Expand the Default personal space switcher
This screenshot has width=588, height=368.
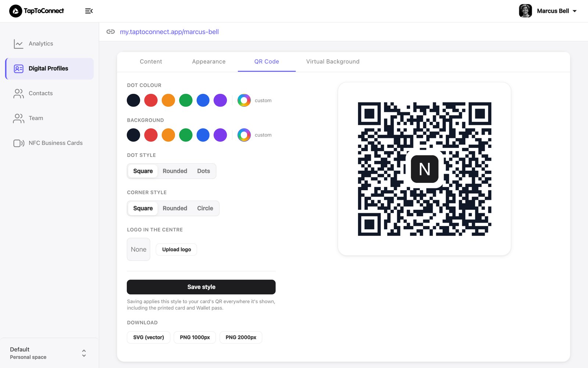(49, 353)
